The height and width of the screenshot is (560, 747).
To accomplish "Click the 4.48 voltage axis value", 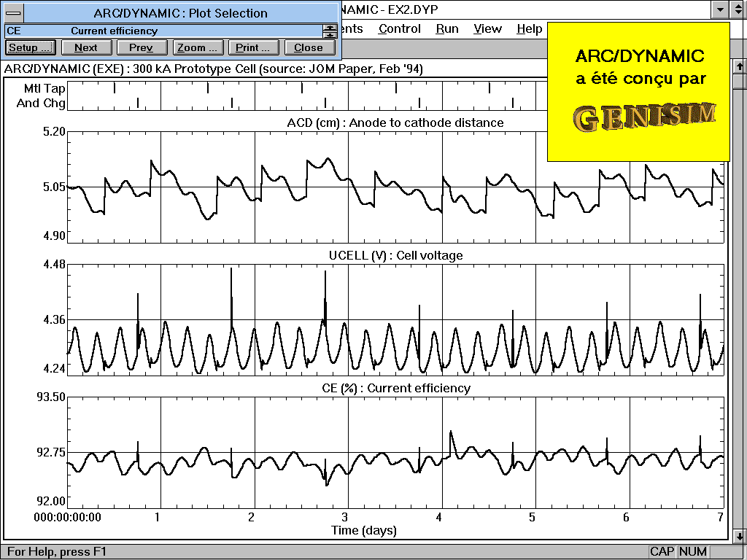I will [x=54, y=264].
